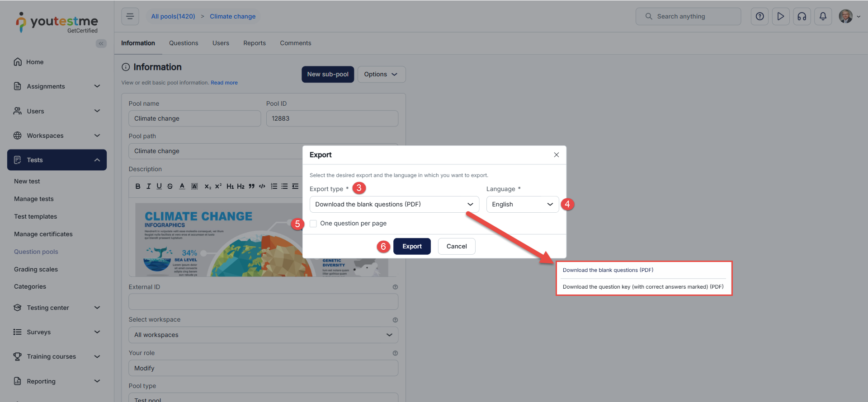Switch to the Questions tab
The width and height of the screenshot is (868, 402).
click(184, 43)
